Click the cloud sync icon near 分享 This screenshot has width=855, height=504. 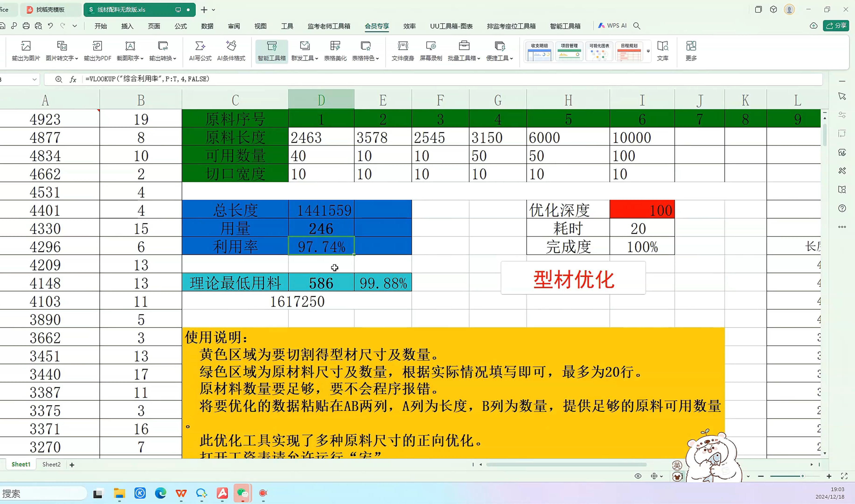point(814,26)
